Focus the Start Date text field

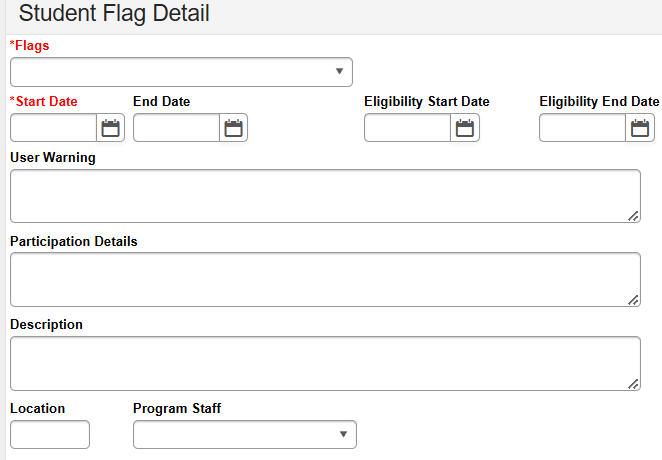[54, 128]
